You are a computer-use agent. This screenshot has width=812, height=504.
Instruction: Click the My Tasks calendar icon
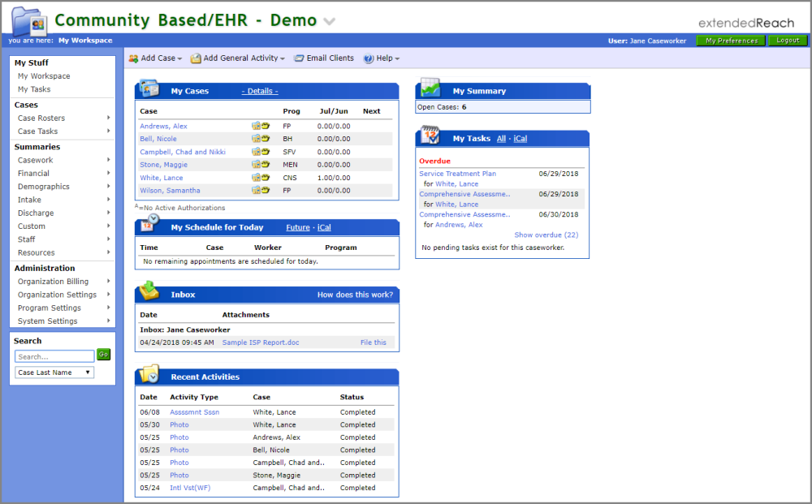click(x=430, y=135)
